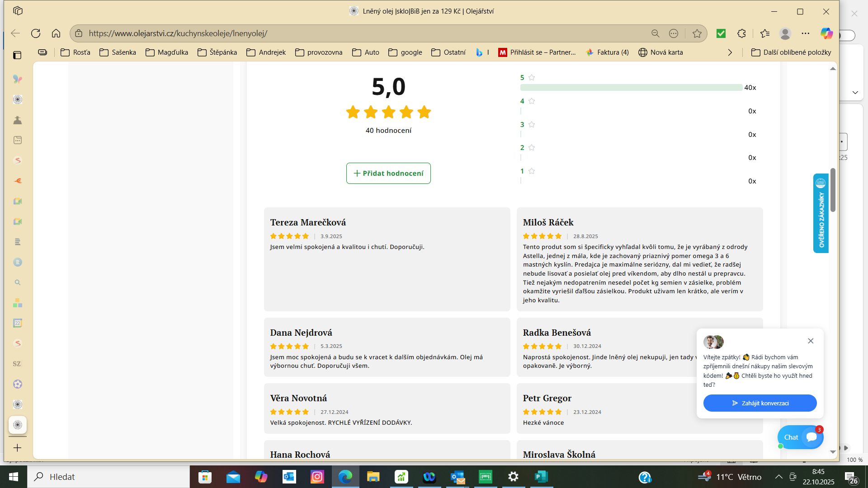
Task: Open browser settings and more menu
Action: click(805, 33)
